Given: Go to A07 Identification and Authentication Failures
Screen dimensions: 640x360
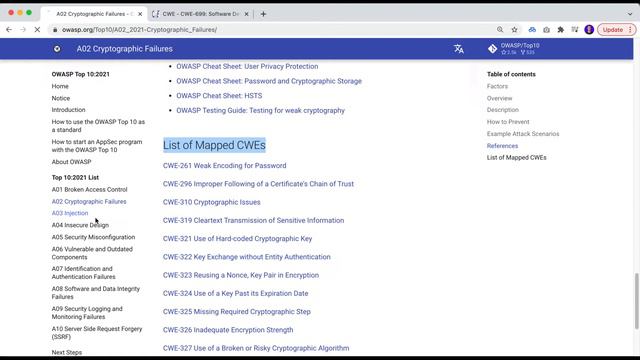Looking at the screenshot, I should click(x=83, y=273).
